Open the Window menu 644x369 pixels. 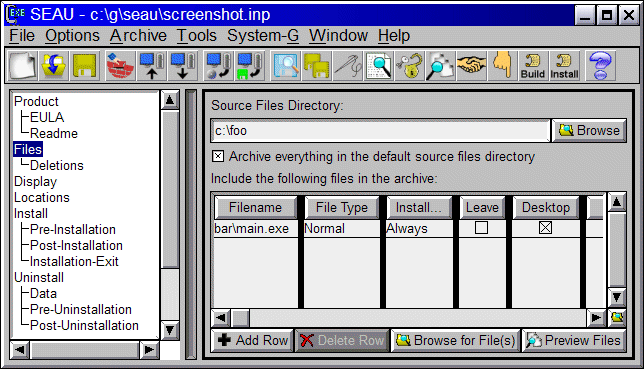338,36
